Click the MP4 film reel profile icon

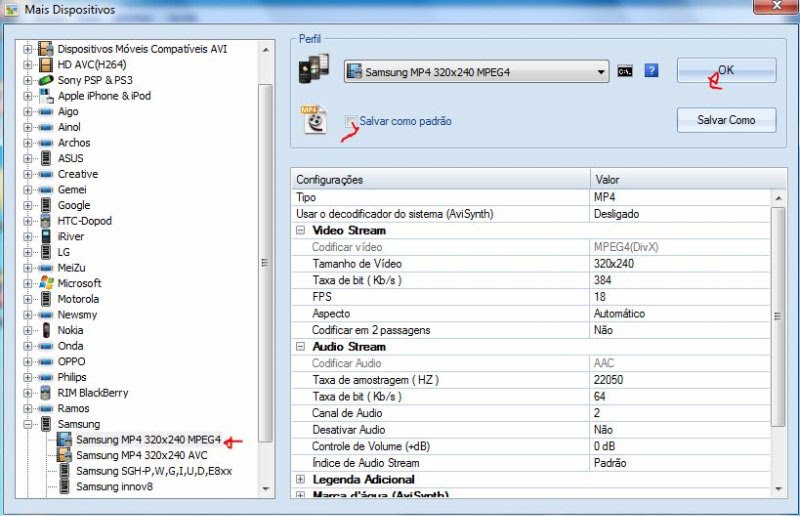[x=316, y=119]
